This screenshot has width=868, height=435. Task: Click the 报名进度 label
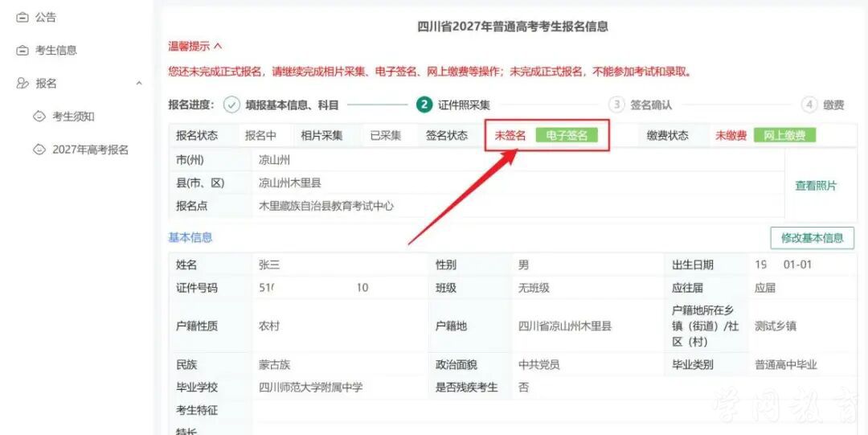click(x=191, y=105)
